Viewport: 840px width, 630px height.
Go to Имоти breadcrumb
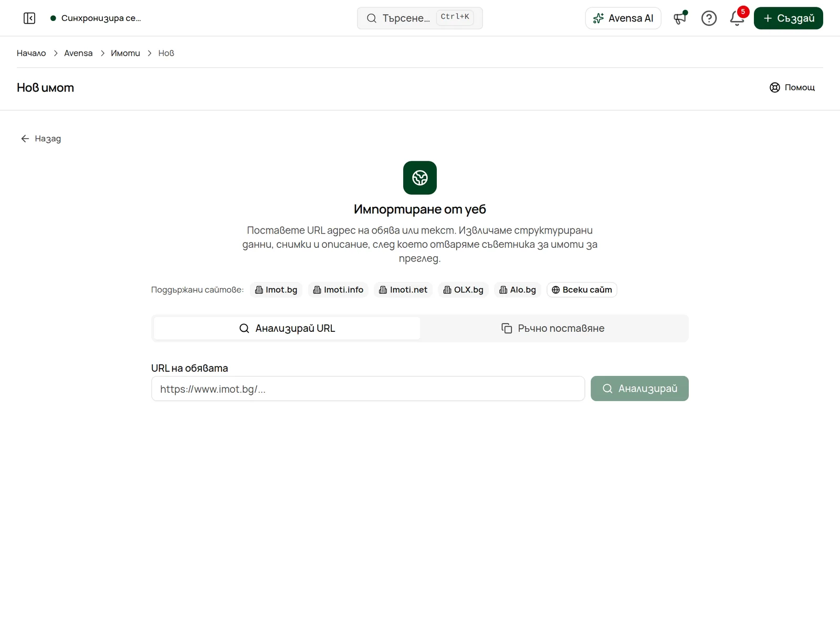125,53
